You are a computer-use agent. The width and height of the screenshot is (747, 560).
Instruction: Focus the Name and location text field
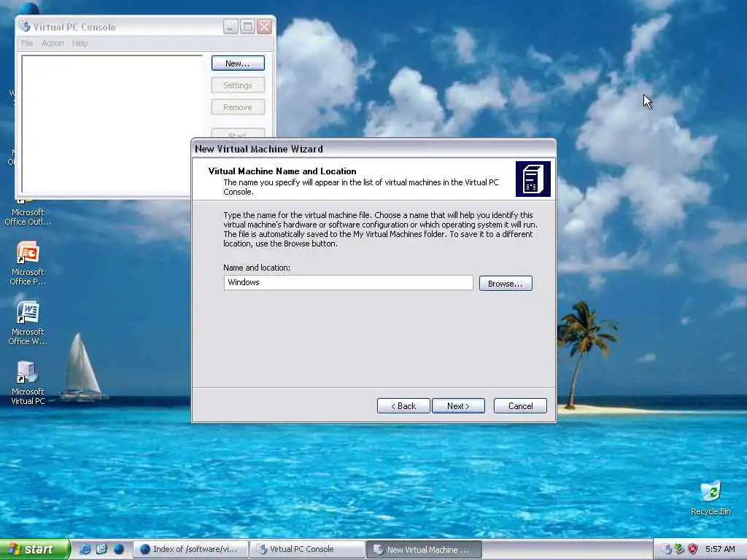[x=348, y=282]
